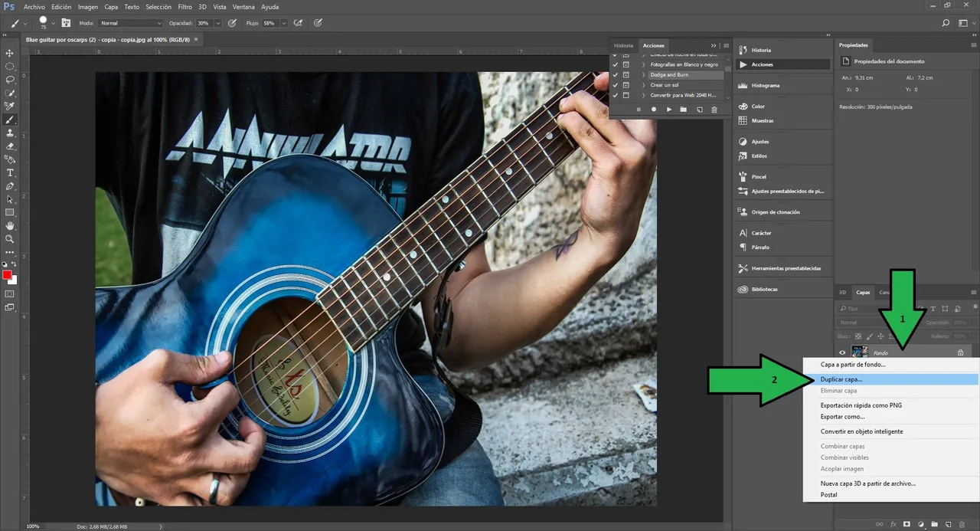
Task: Toggle the checkmark for Crear un sol action
Action: click(x=616, y=85)
